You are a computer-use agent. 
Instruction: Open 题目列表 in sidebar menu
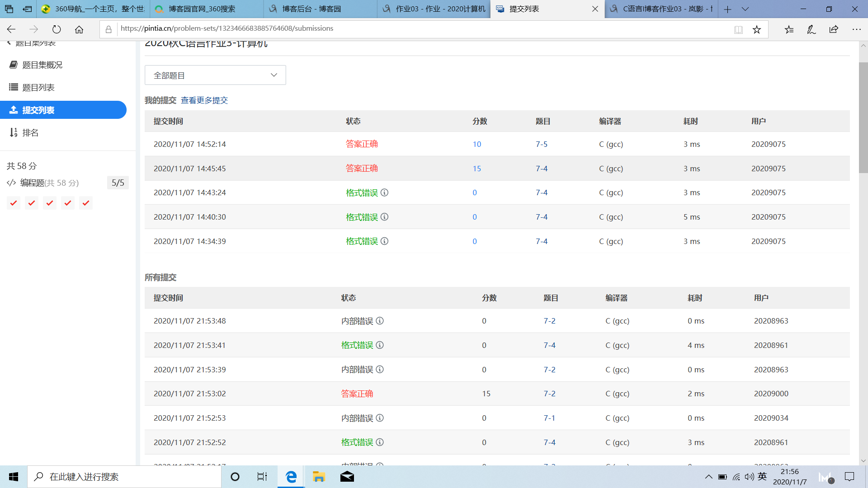pos(38,88)
